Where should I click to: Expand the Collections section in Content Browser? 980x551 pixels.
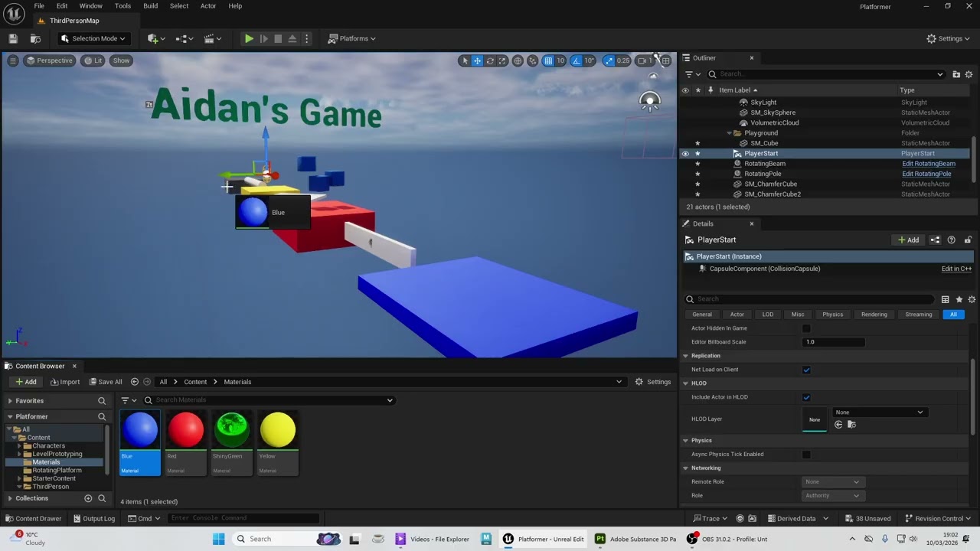tap(10, 498)
